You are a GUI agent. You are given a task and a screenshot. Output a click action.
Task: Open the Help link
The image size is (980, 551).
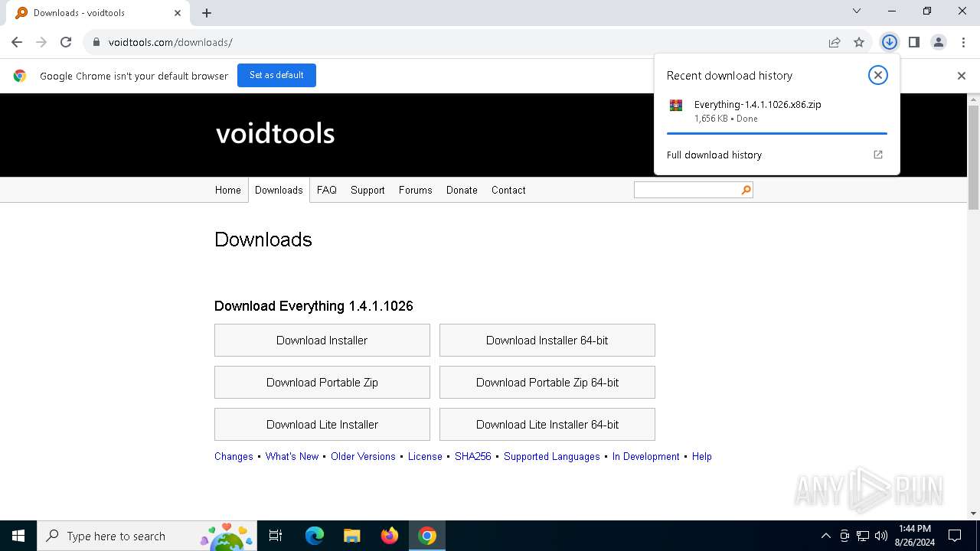[x=702, y=456]
